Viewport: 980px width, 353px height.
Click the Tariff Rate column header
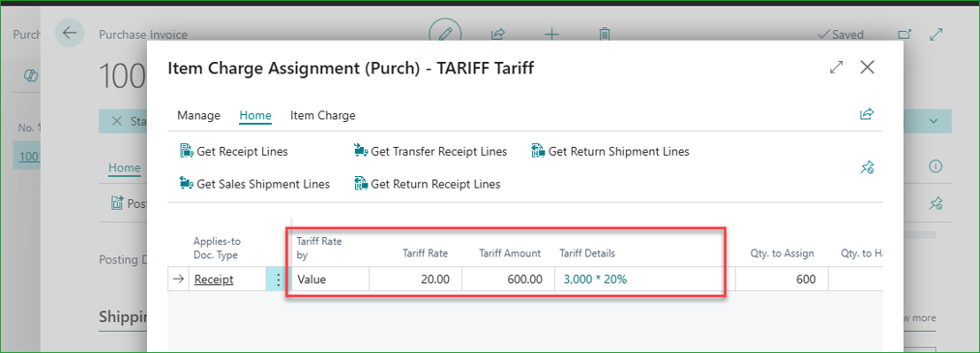[425, 253]
